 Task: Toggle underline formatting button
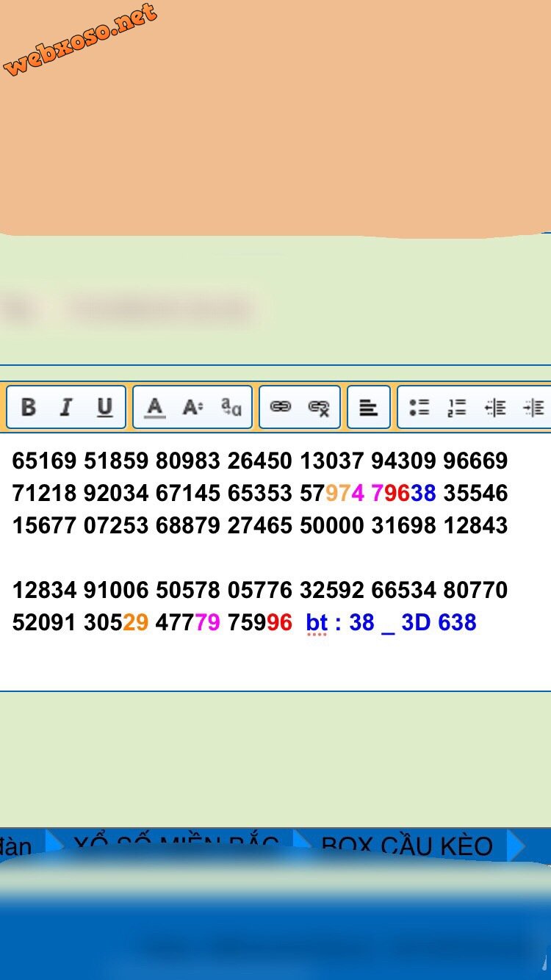point(105,406)
